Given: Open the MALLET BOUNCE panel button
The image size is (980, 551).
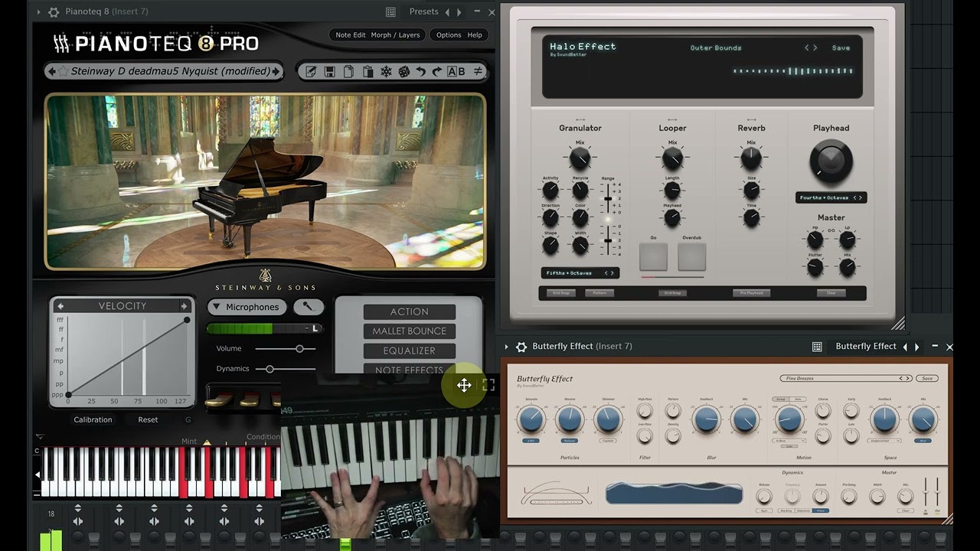Looking at the screenshot, I should click(410, 331).
